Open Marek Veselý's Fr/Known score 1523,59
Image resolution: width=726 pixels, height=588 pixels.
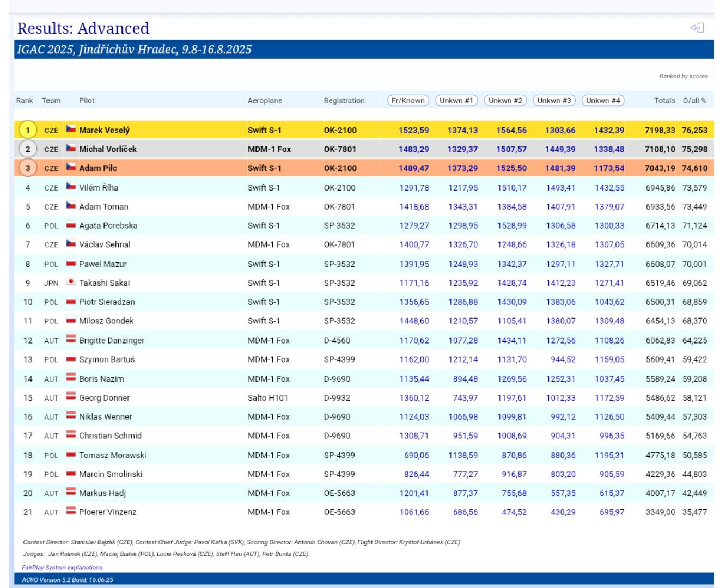[x=413, y=130]
